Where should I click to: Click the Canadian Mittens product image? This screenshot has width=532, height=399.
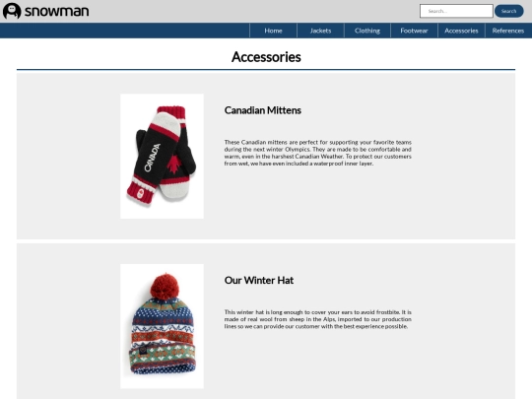click(163, 157)
